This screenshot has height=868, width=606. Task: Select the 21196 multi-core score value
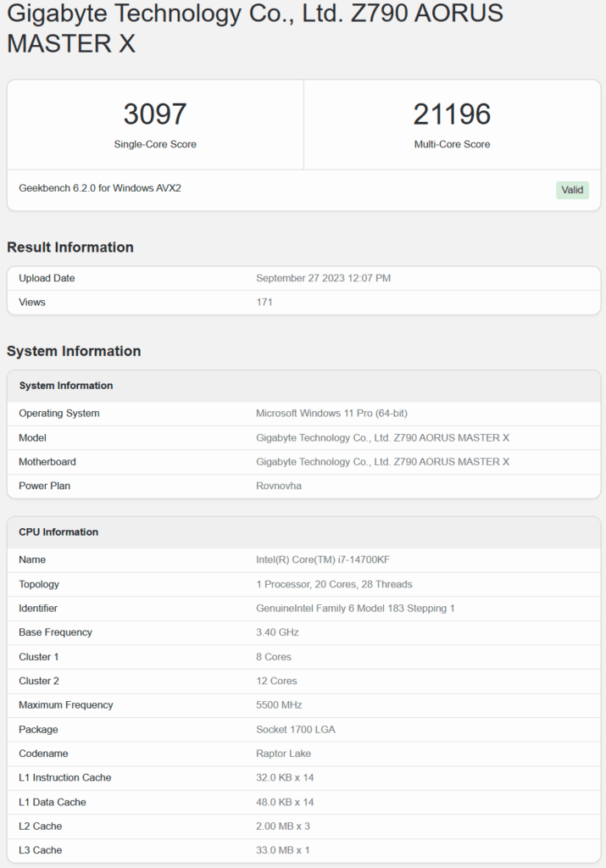pos(452,114)
